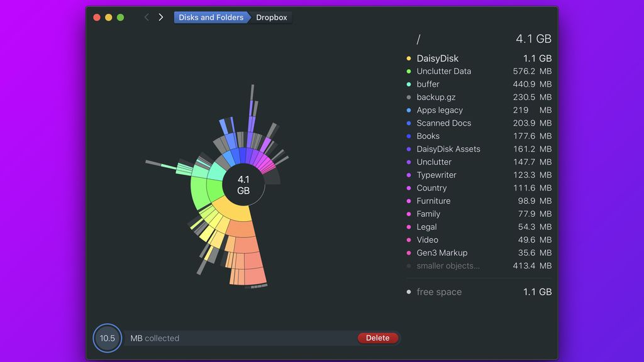644x362 pixels.
Task: Open the Dropbox breadcrumb item
Action: click(271, 17)
